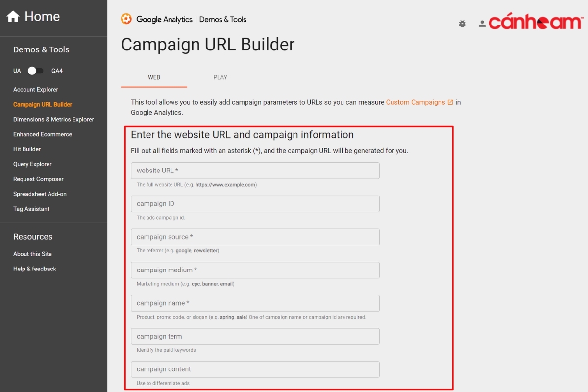
Task: Click the 'Use to differentiate ads' hint
Action: click(163, 383)
